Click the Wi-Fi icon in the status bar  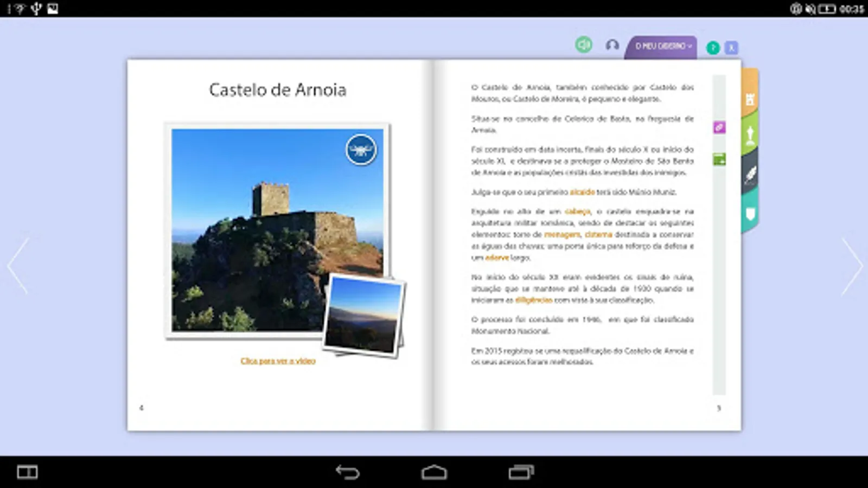[x=20, y=9]
